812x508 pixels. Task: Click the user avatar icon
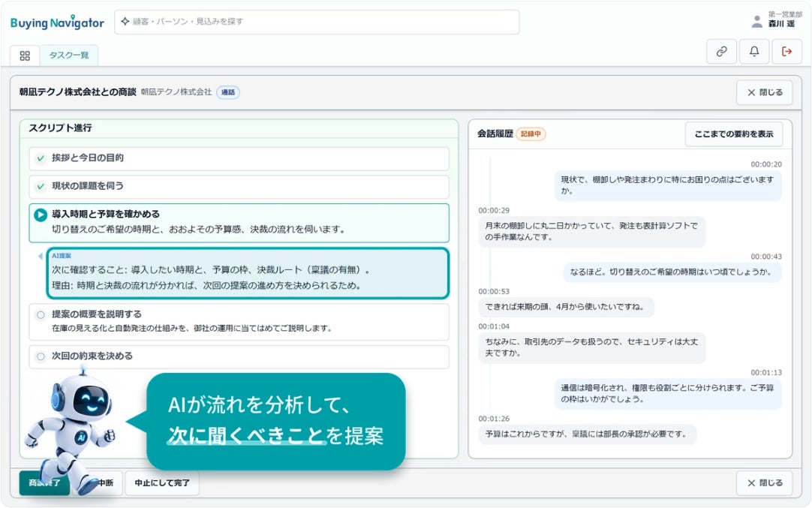click(757, 21)
